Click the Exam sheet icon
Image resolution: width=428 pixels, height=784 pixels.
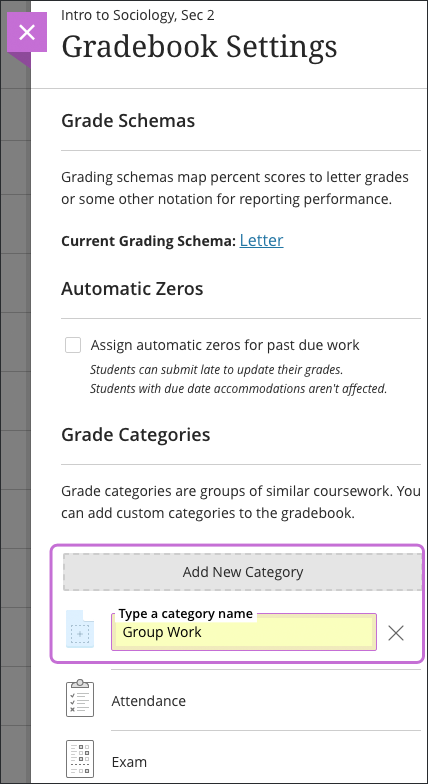tap(80, 759)
